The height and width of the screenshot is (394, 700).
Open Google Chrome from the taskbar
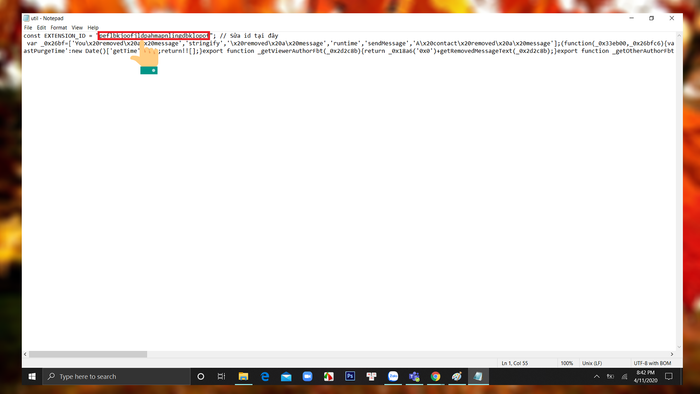tap(436, 377)
